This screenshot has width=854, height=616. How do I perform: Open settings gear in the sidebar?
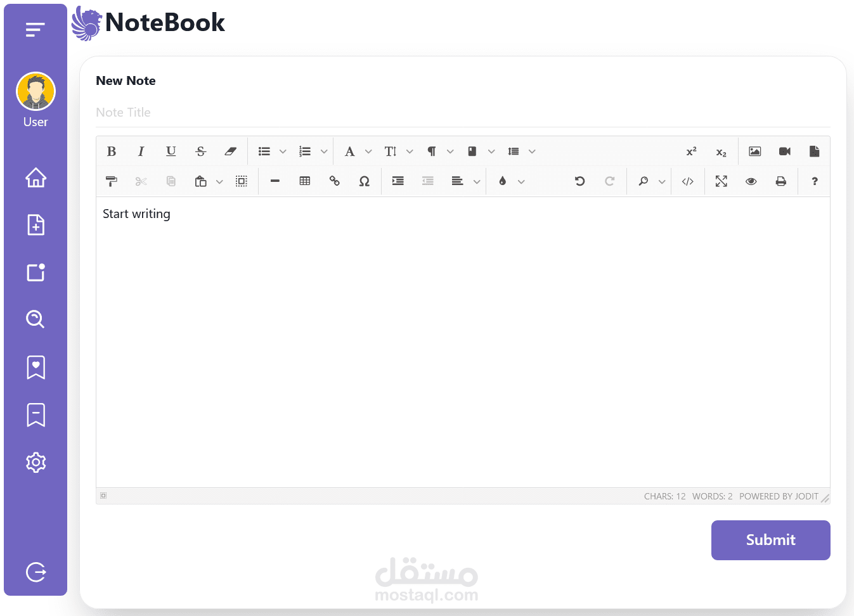[36, 463]
